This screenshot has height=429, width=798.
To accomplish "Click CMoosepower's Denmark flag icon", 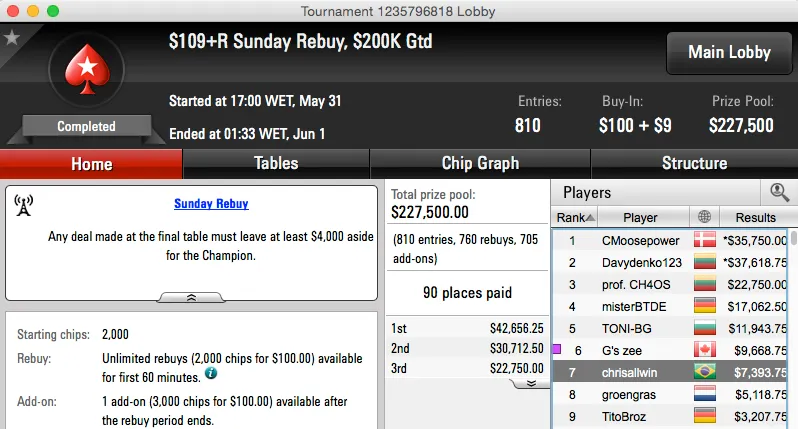I will pos(704,241).
